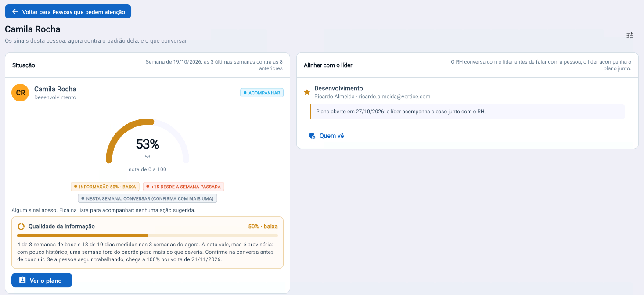Image resolution: width=644 pixels, height=295 pixels.
Task: Click the information quality progress bar
Action: point(148,236)
